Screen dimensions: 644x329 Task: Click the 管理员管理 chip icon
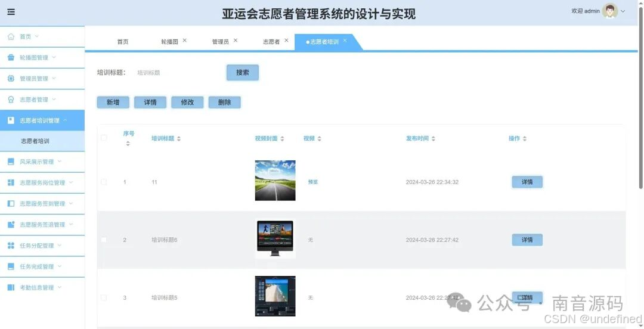click(x=11, y=79)
